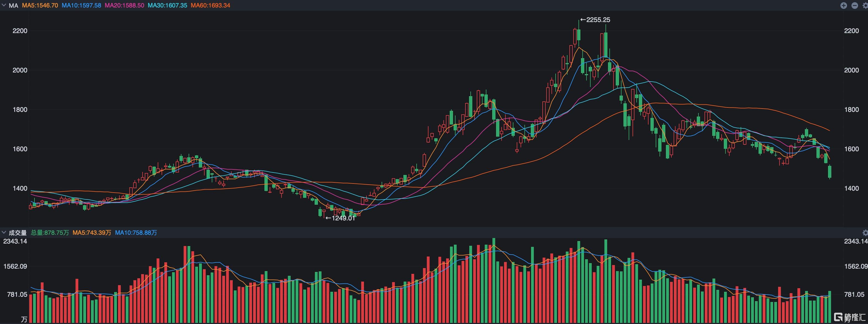The image size is (868, 324).
Task: Open MA indicator settings gear
Action: pyautogui.click(x=865, y=6)
